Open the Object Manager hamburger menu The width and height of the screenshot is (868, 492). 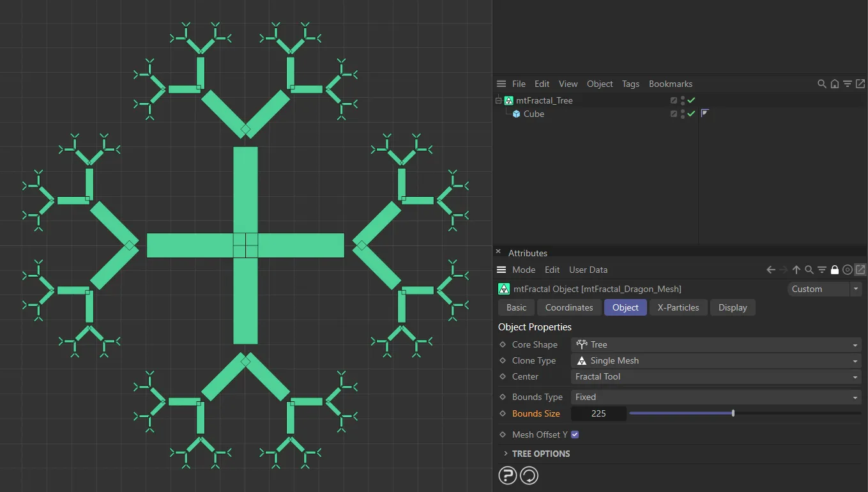[x=501, y=84]
